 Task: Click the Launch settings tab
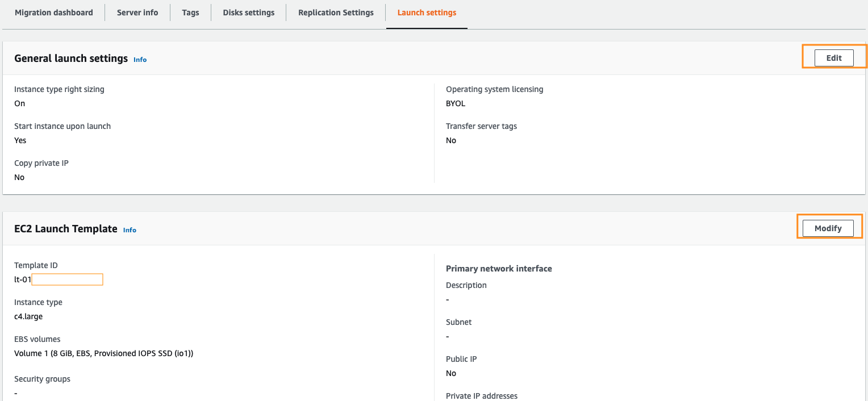point(427,12)
